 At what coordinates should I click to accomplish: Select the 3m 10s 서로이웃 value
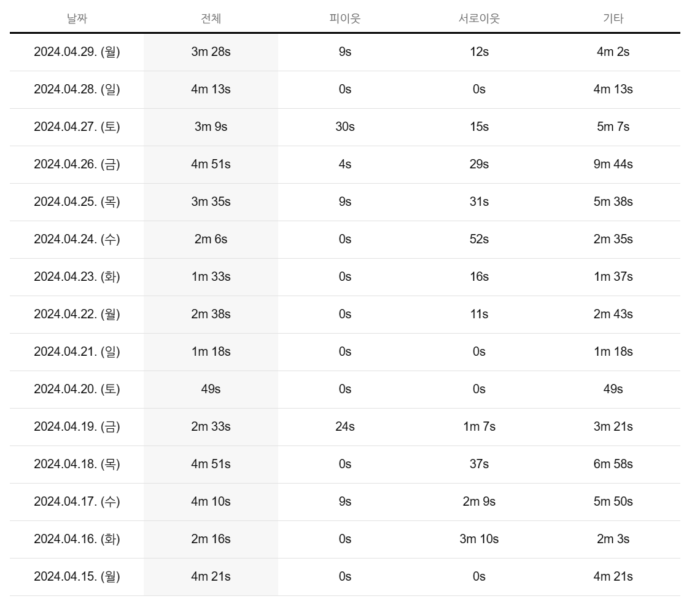(479, 539)
